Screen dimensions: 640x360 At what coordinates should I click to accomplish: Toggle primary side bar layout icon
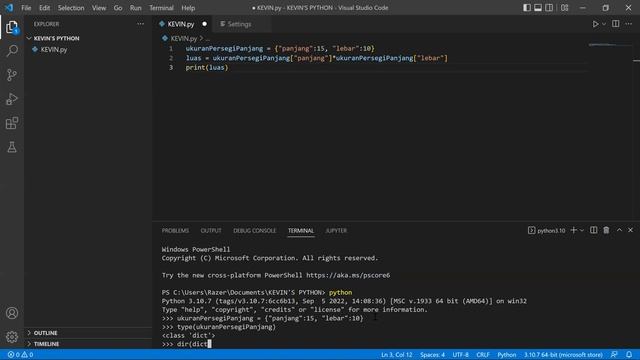coord(527,8)
